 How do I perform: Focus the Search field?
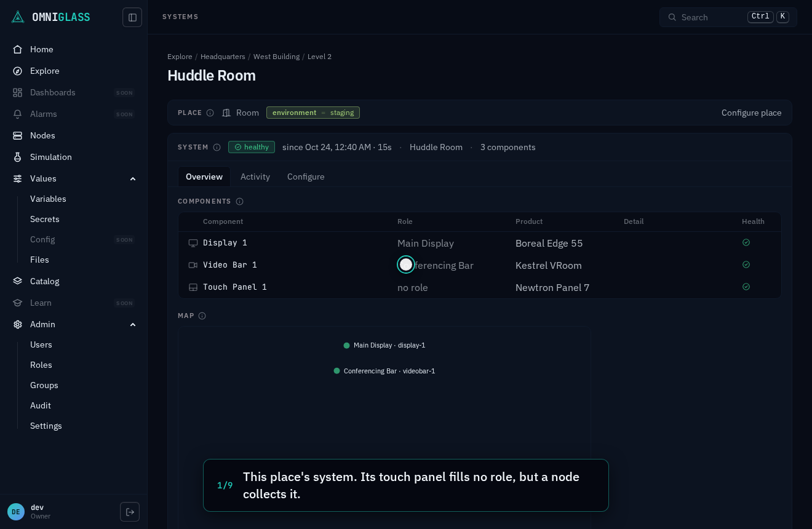coord(728,17)
